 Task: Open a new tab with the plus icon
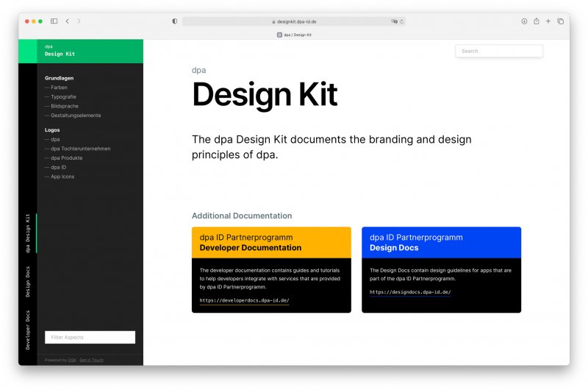click(548, 21)
